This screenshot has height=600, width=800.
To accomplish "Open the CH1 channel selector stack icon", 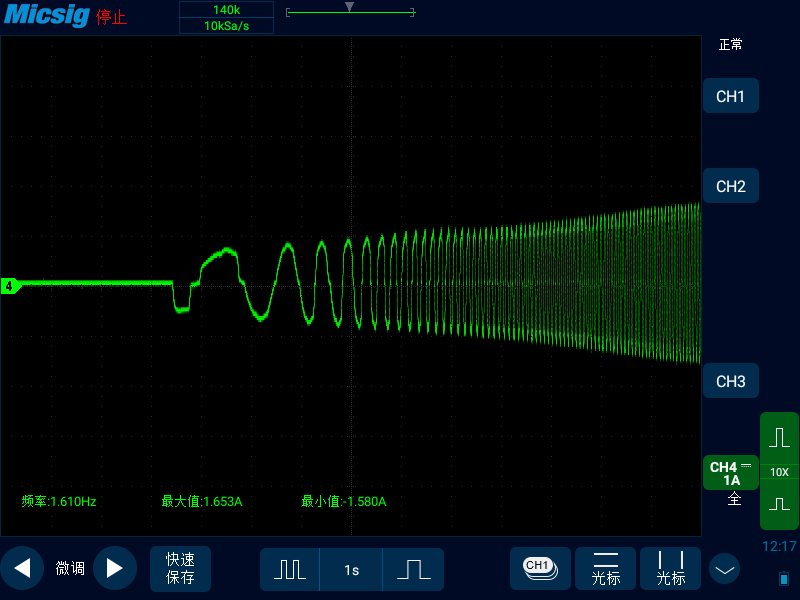I will [x=540, y=568].
